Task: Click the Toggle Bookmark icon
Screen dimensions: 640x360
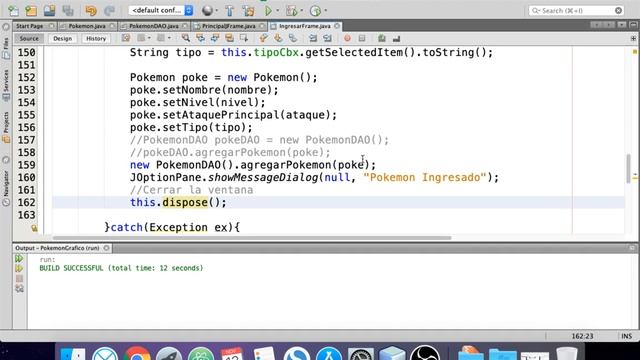Action: point(293,38)
